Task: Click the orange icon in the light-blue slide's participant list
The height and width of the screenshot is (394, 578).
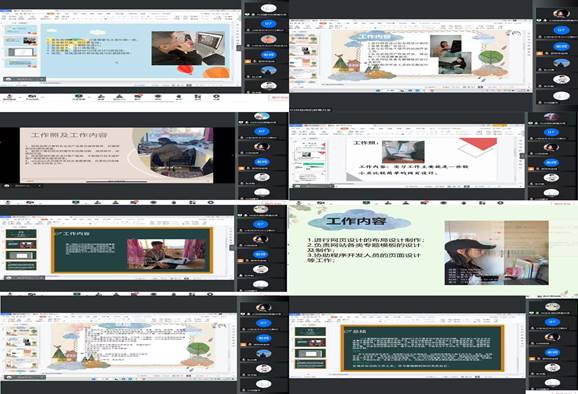Action: pos(248,61)
